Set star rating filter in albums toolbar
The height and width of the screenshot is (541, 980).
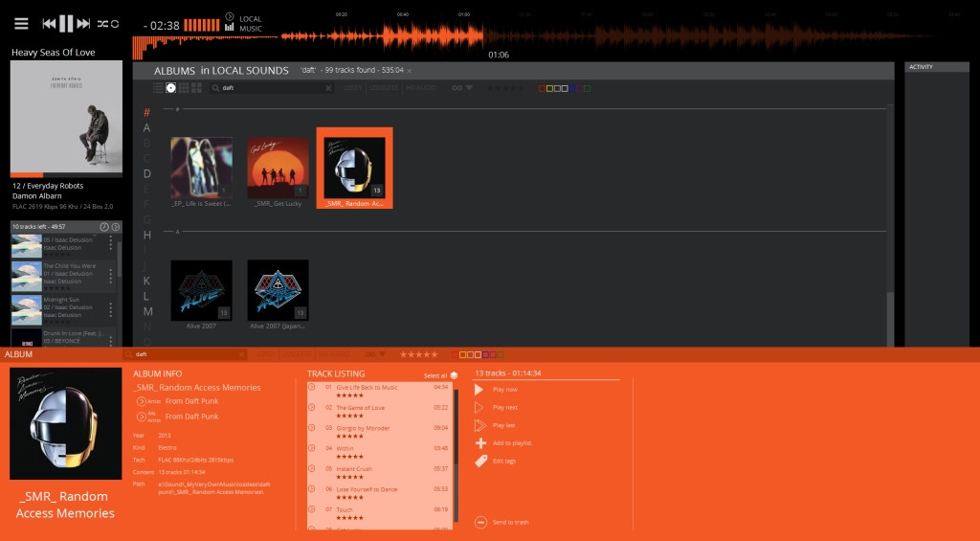(505, 88)
